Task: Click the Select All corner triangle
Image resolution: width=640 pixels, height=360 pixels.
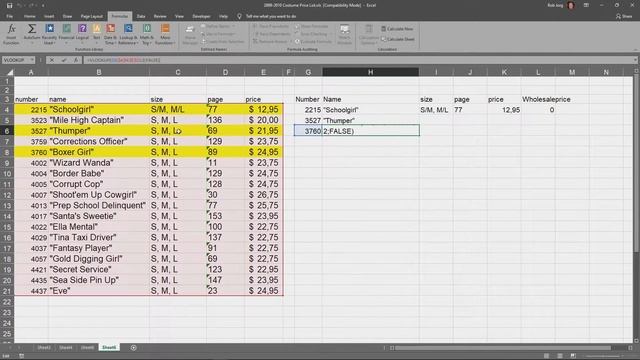Action: coord(10,72)
